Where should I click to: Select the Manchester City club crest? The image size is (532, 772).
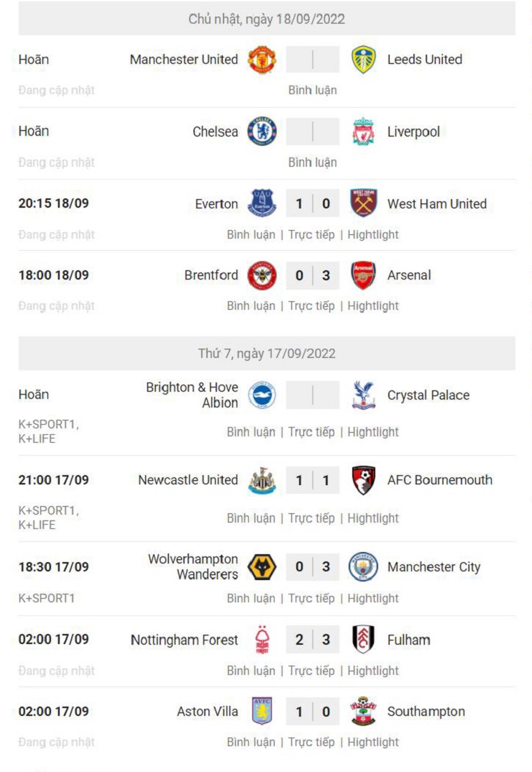364,567
